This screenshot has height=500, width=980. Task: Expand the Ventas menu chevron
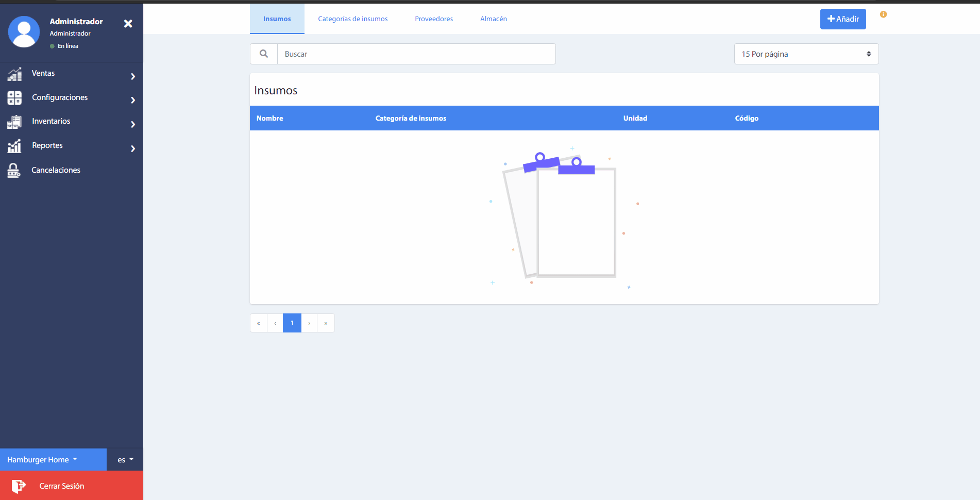click(x=133, y=76)
